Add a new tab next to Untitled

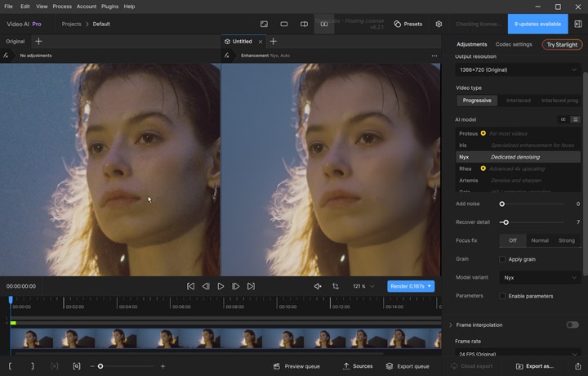pyautogui.click(x=274, y=41)
